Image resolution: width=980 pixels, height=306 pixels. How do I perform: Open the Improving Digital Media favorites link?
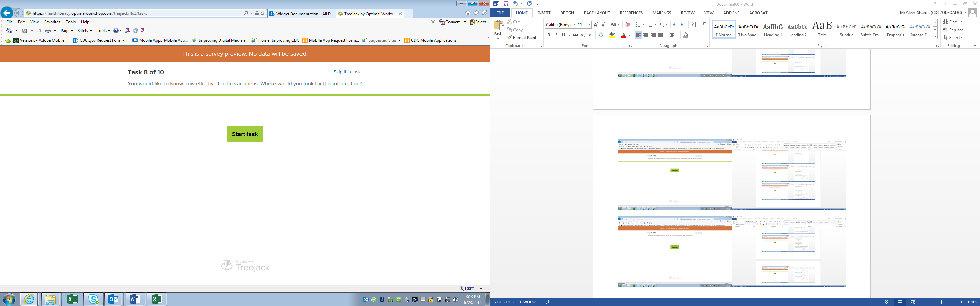[220, 41]
